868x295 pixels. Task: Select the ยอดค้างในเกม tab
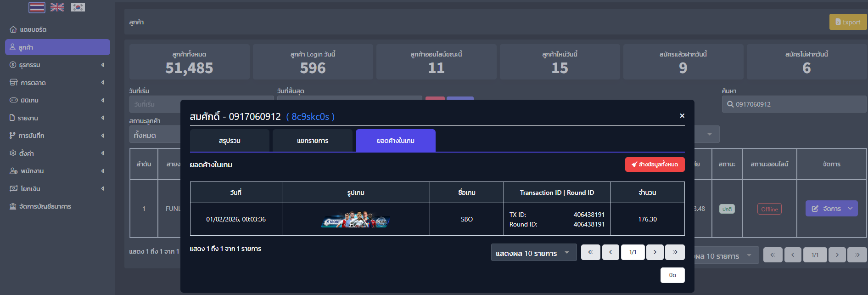395,141
